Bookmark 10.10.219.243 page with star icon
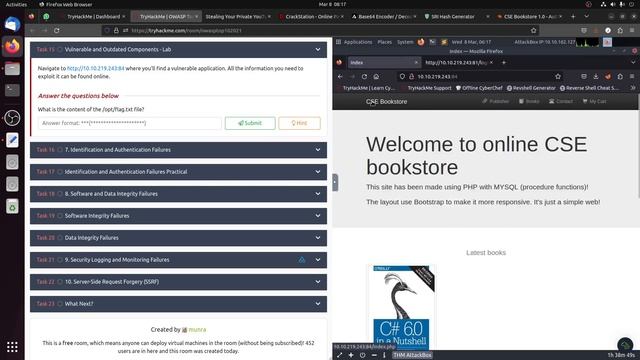Image resolution: width=640 pixels, height=360 pixels. click(x=558, y=76)
